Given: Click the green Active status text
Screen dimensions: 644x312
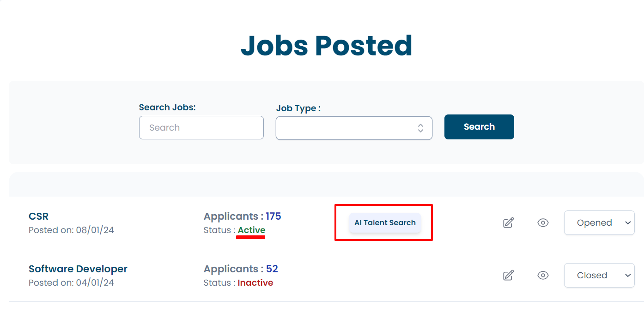Looking at the screenshot, I should (x=252, y=230).
